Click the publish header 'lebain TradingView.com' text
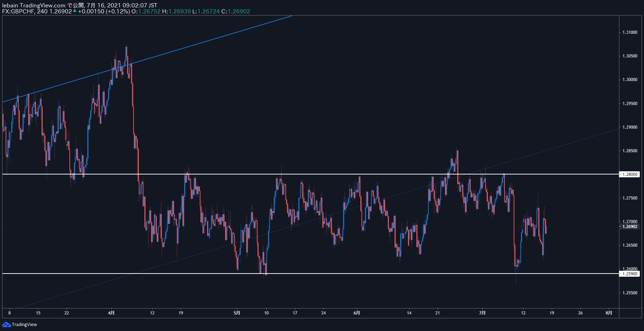The image size is (644, 331). (34, 5)
